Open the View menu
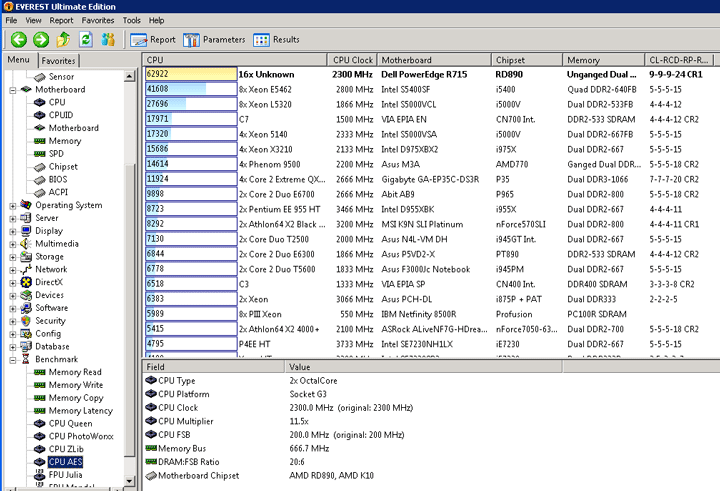Screen dimensions: 720x491 pos(33,20)
